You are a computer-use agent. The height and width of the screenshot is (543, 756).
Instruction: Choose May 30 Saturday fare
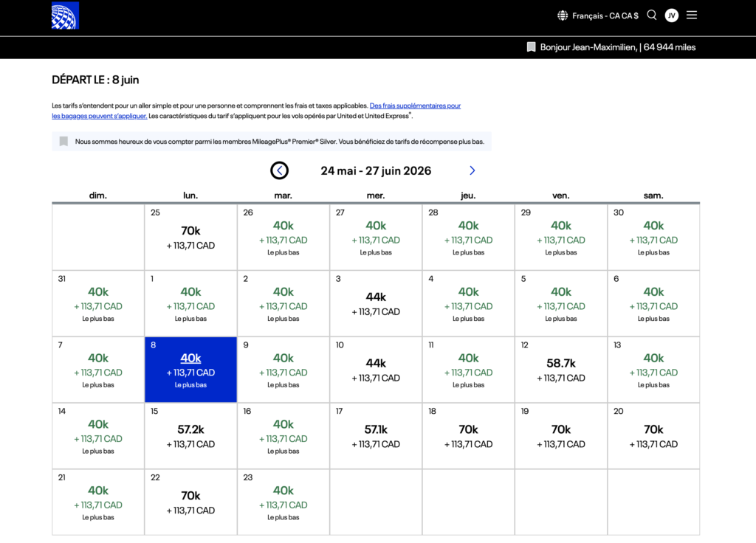[x=653, y=237]
